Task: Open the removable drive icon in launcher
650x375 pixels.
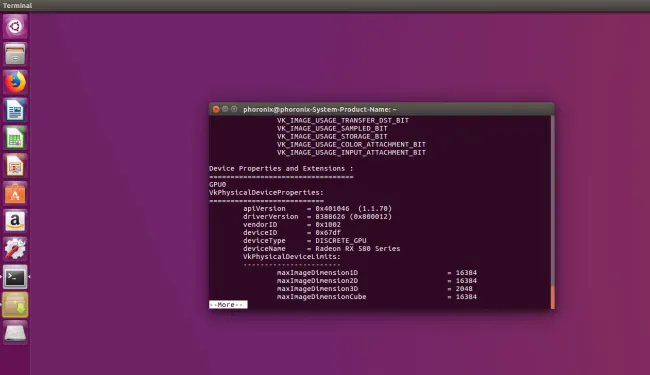Action: 15,332
